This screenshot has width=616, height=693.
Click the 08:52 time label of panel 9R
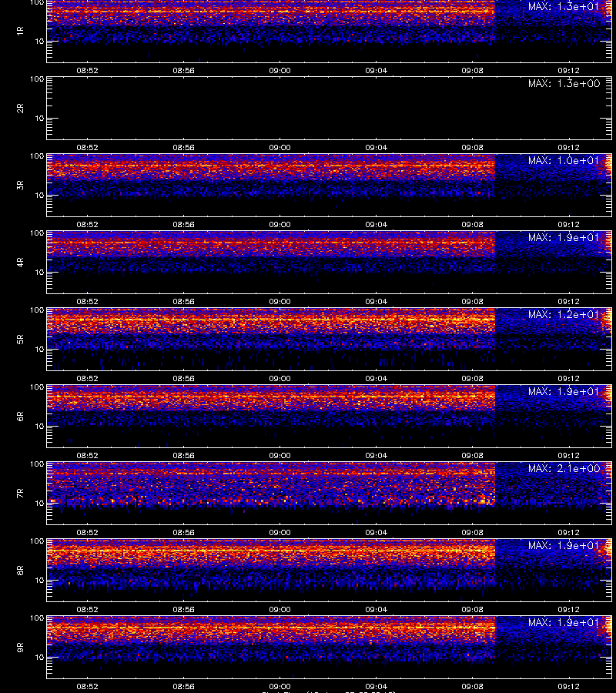pos(88,687)
